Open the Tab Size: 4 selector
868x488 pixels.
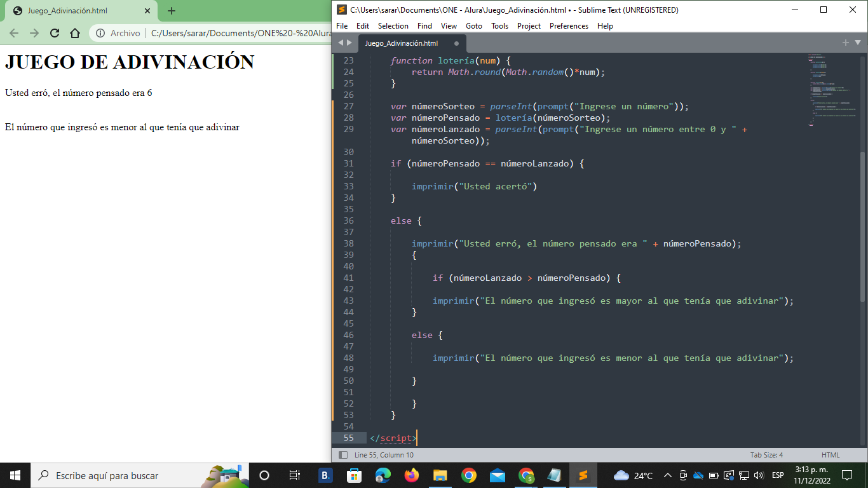(x=766, y=455)
